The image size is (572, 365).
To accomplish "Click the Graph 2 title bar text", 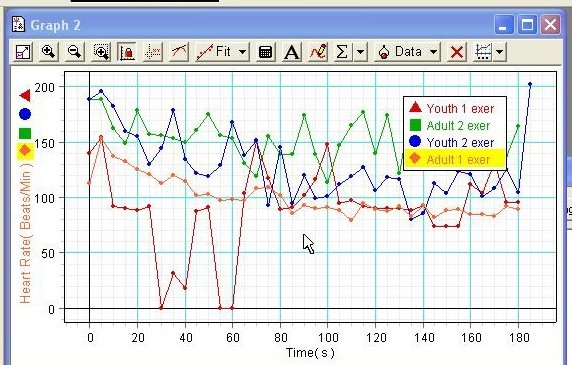I will (x=55, y=25).
